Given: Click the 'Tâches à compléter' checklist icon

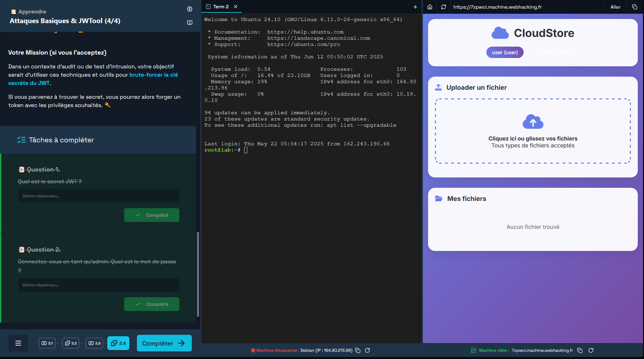Looking at the screenshot, I should click(x=21, y=140).
